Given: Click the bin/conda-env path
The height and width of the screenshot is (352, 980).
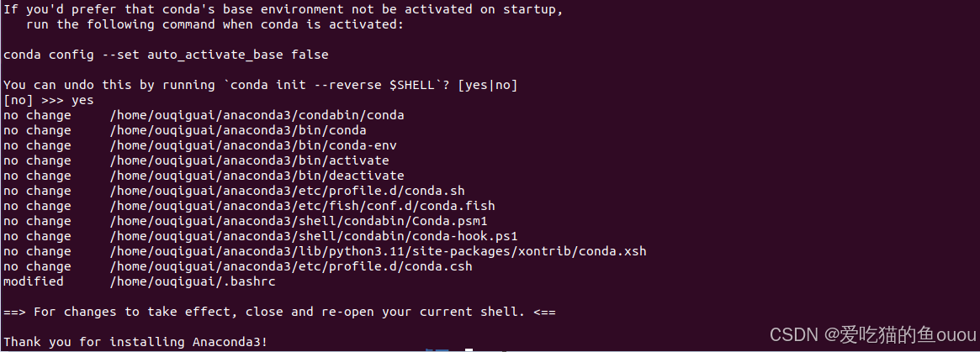Looking at the screenshot, I should click(x=253, y=145).
